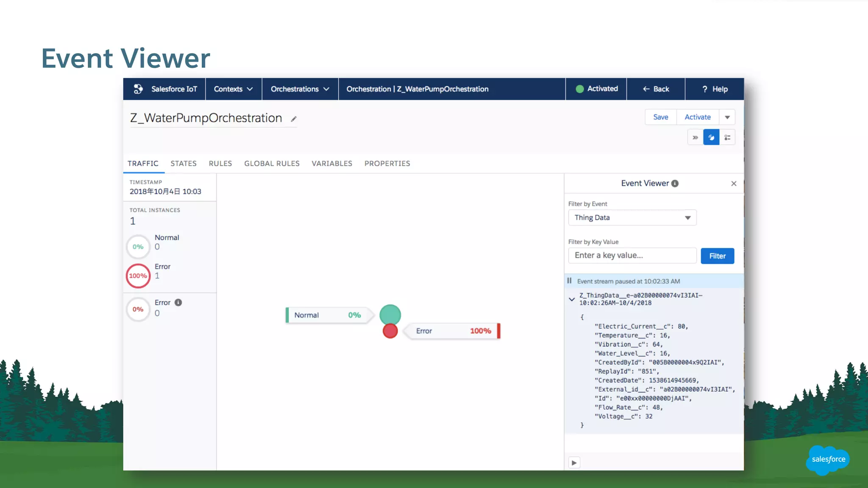
Task: Click the Salesforce IoT logo icon
Action: click(138, 89)
